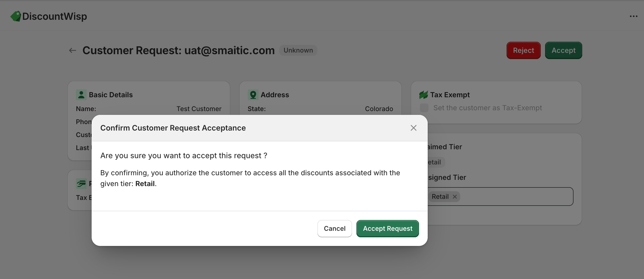Click the red Reject button

tap(523, 50)
